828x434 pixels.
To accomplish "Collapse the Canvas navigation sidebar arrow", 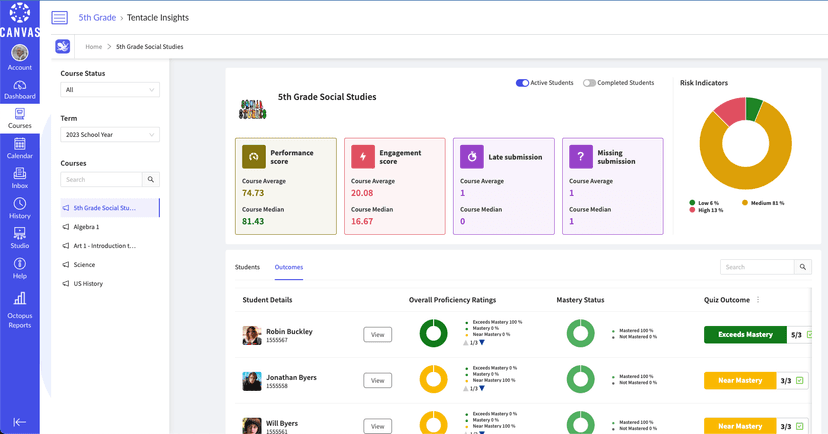I will pyautogui.click(x=20, y=422).
